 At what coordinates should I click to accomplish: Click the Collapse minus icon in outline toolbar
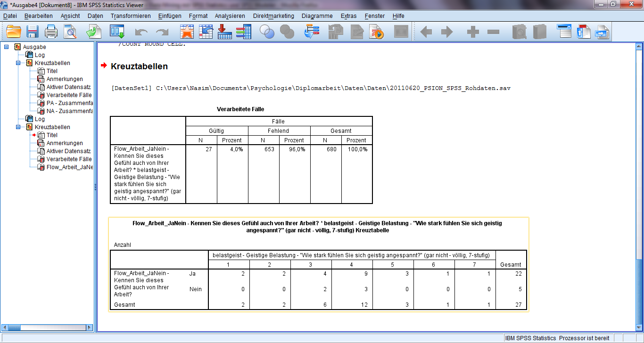click(493, 32)
